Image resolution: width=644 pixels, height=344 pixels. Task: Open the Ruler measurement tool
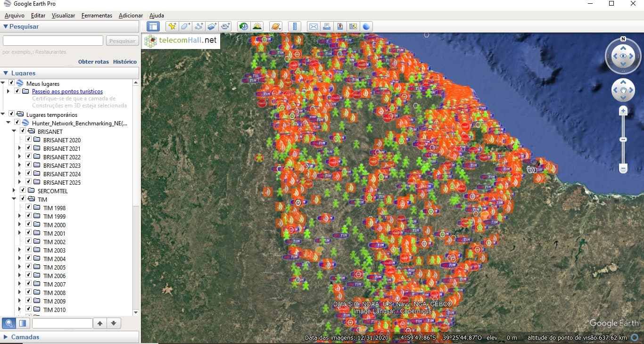coord(294,26)
